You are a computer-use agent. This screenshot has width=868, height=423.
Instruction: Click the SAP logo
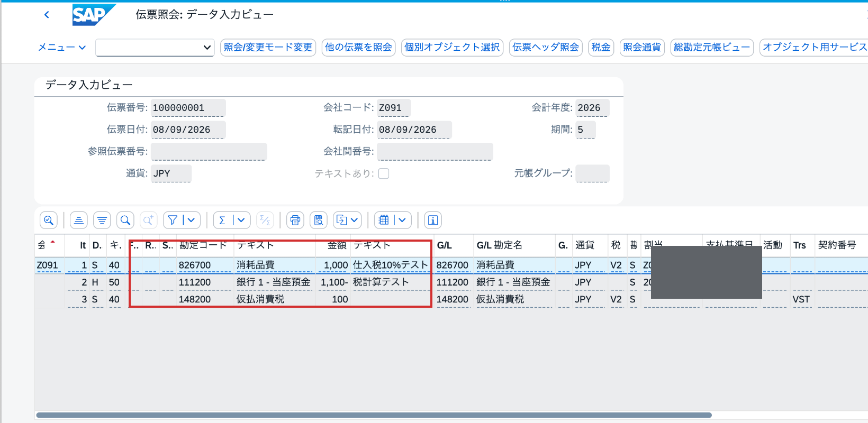click(x=94, y=15)
